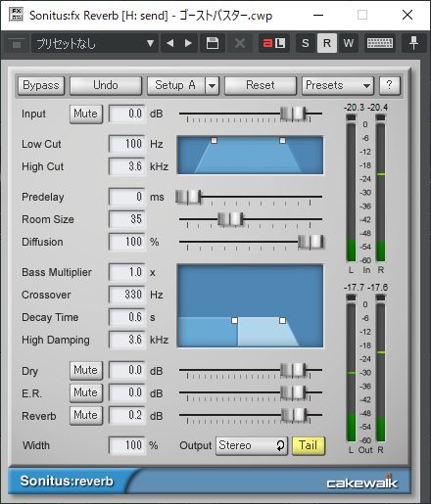Screen dimensions: 431x504
Task: Mute the Reverb signal
Action: (86, 415)
